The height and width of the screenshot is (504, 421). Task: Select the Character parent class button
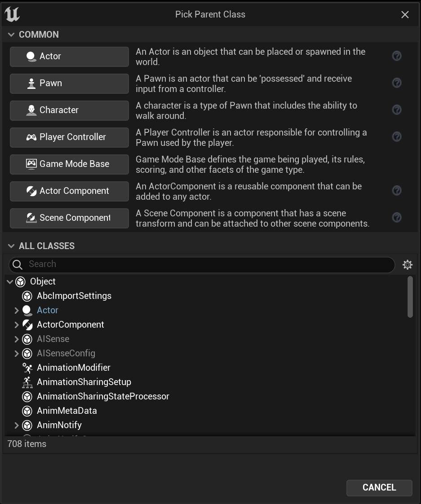[x=69, y=110]
